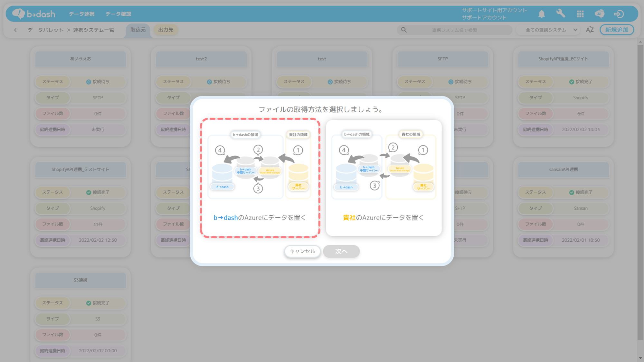The height and width of the screenshot is (362, 644).
Task: Click the b→dash logo
Action: coord(34,14)
